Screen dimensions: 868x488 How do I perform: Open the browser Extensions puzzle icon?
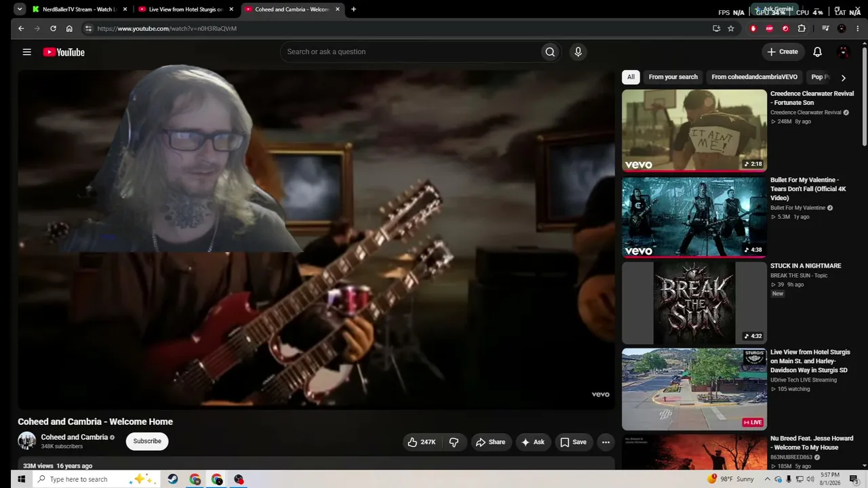coord(802,28)
